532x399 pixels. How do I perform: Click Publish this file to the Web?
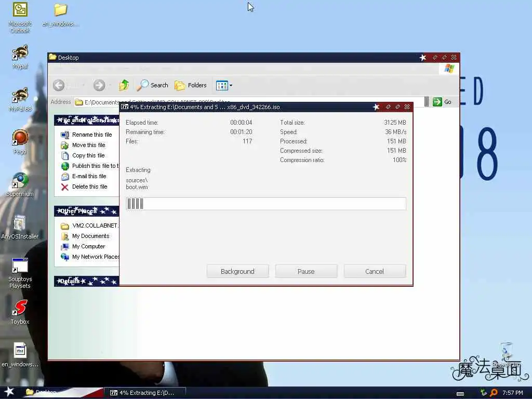click(90, 166)
